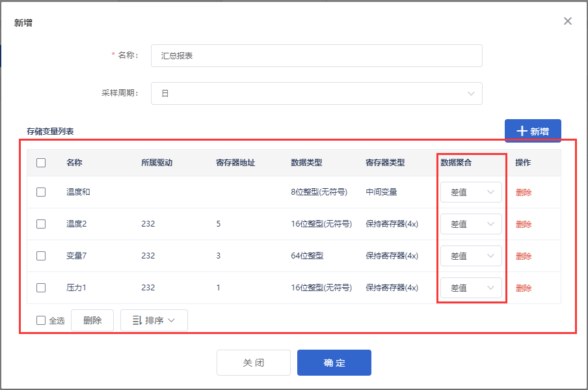The width and height of the screenshot is (588, 390).
Task: Select the 变量7 name cell
Action: pyautogui.click(x=77, y=256)
